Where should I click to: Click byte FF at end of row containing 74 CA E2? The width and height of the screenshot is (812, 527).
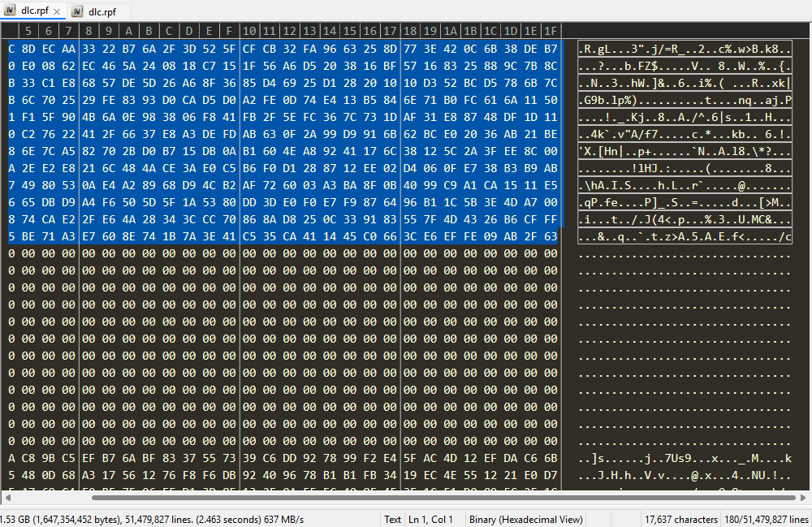(x=551, y=219)
